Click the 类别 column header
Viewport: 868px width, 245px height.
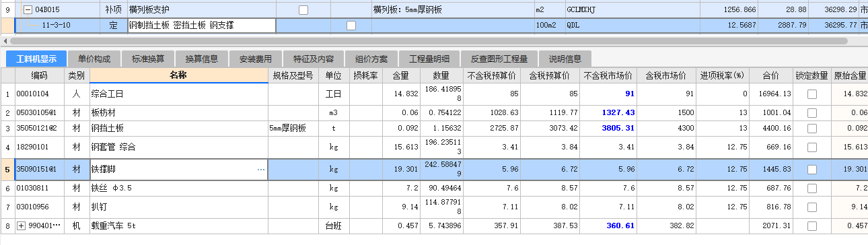(x=77, y=75)
